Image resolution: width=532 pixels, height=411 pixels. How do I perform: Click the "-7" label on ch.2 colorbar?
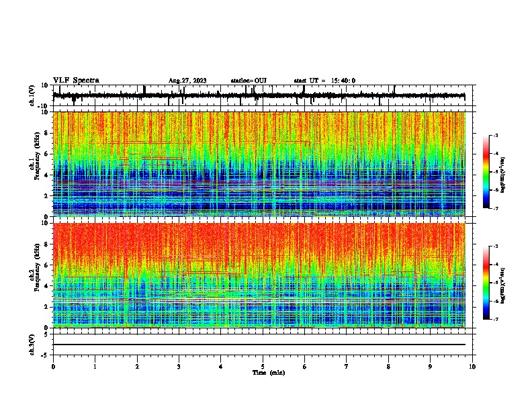point(495,320)
